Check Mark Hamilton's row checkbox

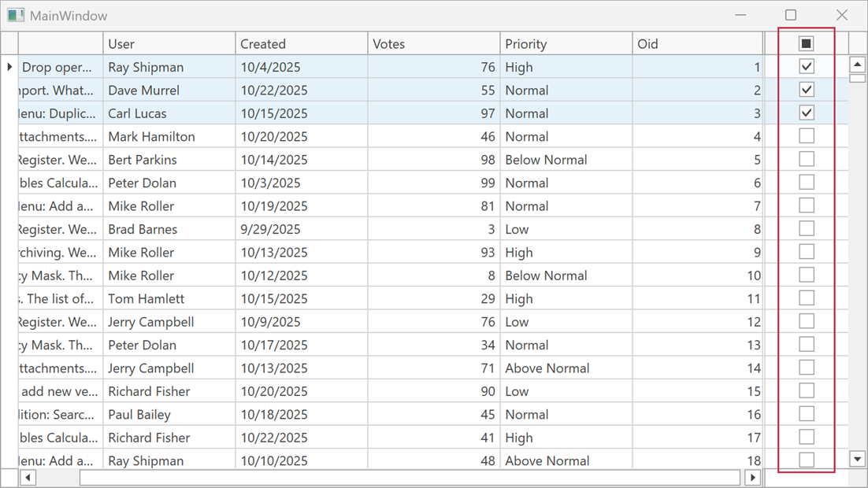click(x=806, y=135)
